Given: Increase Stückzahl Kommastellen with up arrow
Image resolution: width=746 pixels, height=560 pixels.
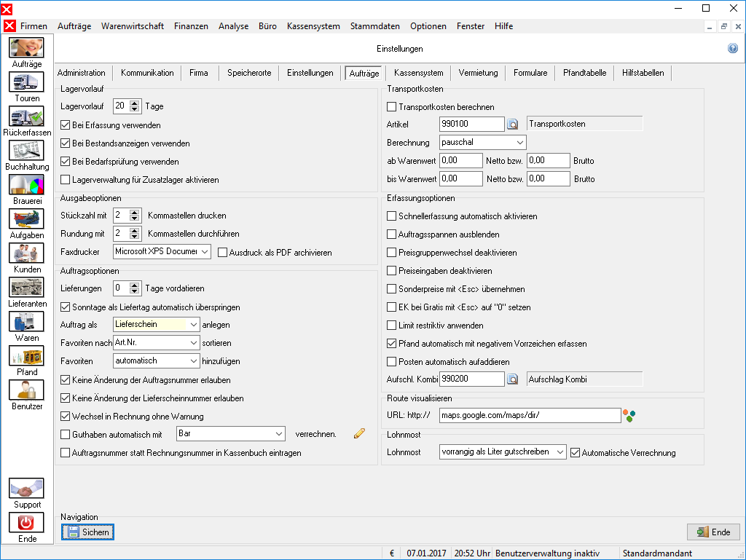Looking at the screenshot, I should 135,213.
